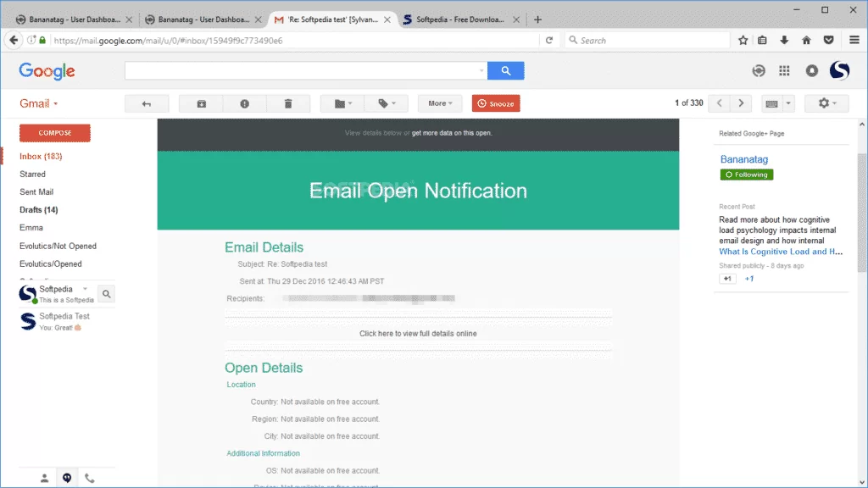Open Evolutics/Opened label
This screenshot has width=868, height=488.
(x=50, y=264)
